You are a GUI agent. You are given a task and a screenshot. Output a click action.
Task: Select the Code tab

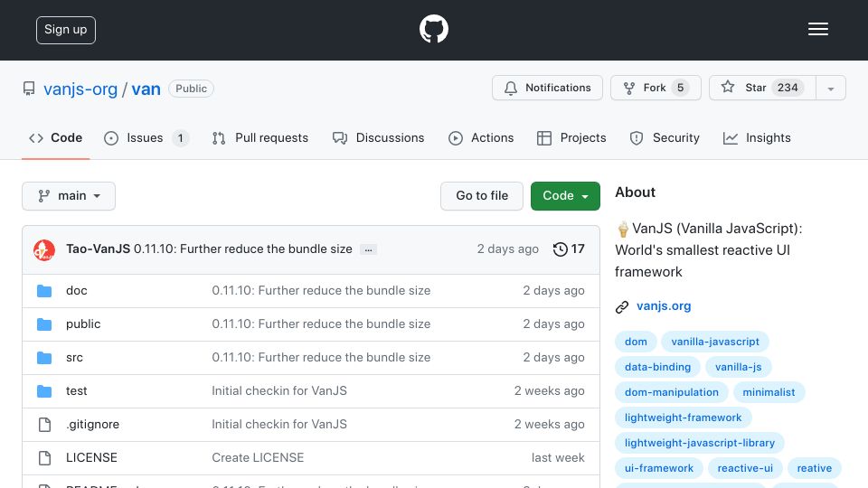[55, 137]
